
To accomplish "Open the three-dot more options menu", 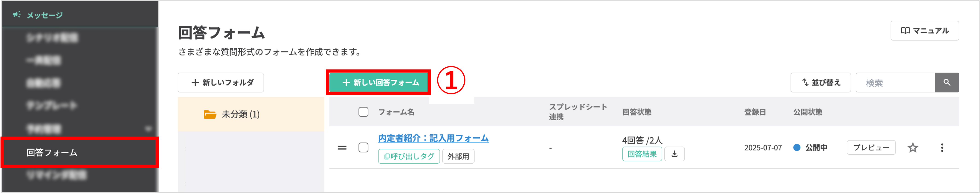I will click(x=942, y=148).
